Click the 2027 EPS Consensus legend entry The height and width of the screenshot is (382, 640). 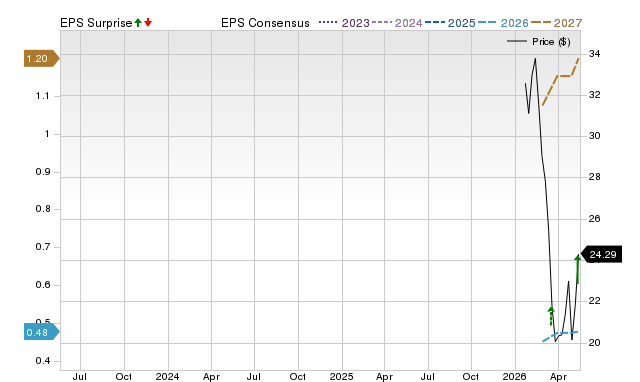[556, 23]
